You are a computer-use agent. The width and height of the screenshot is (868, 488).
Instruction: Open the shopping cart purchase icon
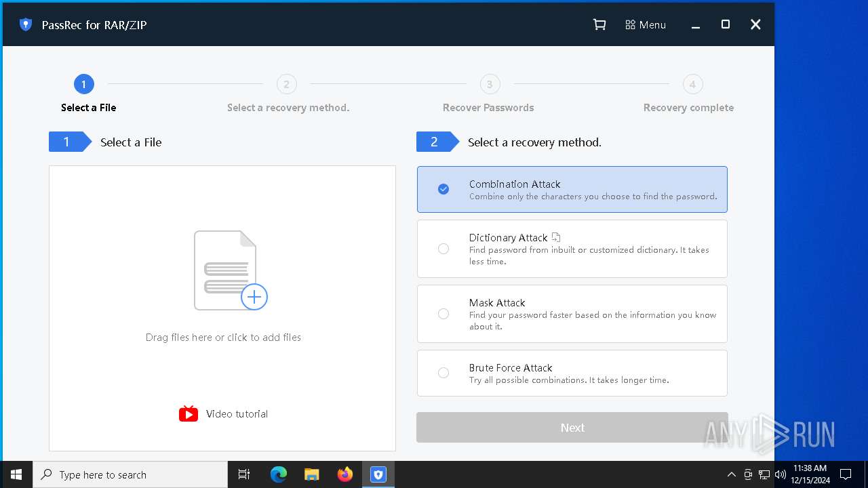tap(599, 24)
